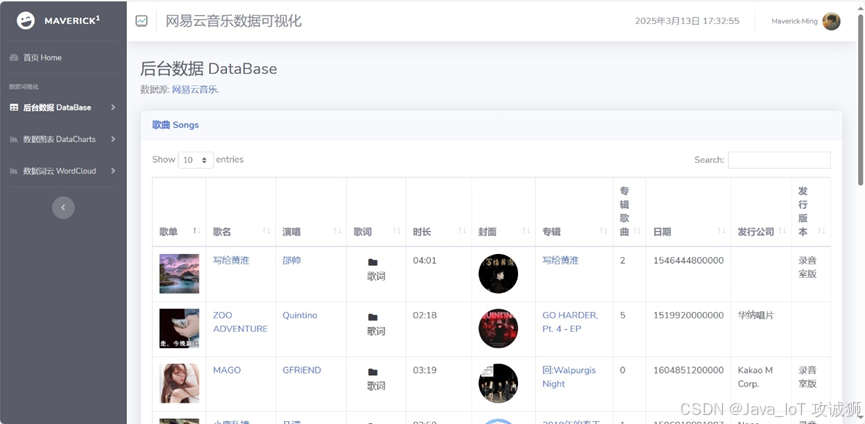The width and height of the screenshot is (865, 424).
Task: Expand 后台数据 DataBase submenu chevron
Action: (x=113, y=108)
